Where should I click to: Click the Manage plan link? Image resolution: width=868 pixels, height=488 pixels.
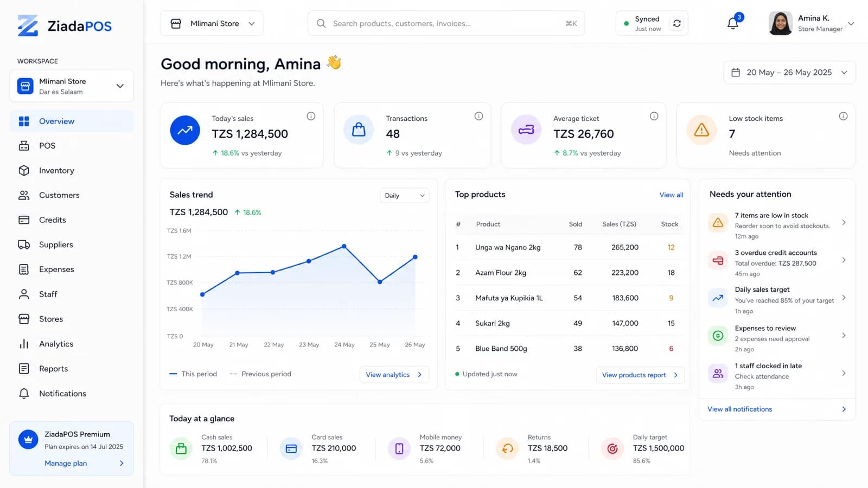(x=66, y=464)
